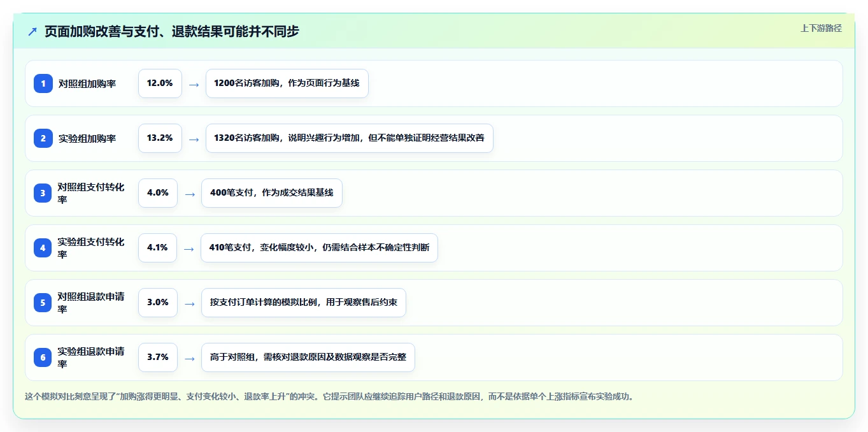
Task: Select step badge number 5
Action: pos(43,303)
